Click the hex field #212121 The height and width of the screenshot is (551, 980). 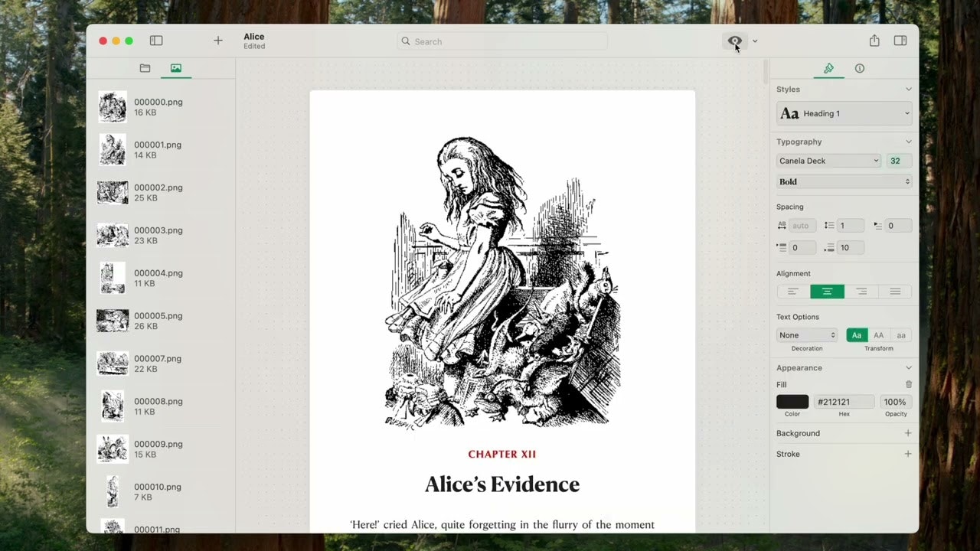[x=844, y=402]
